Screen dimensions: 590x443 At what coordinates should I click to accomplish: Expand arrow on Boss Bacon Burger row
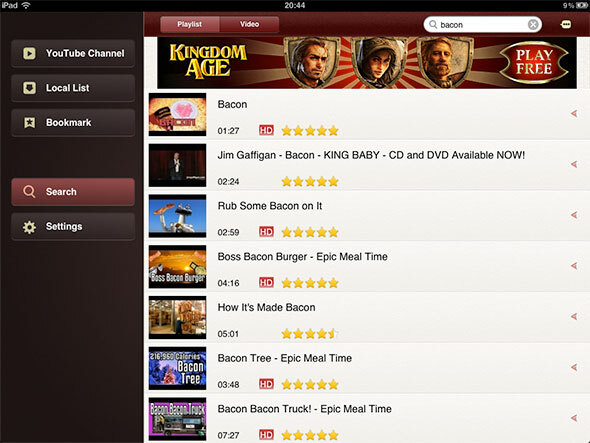(574, 266)
